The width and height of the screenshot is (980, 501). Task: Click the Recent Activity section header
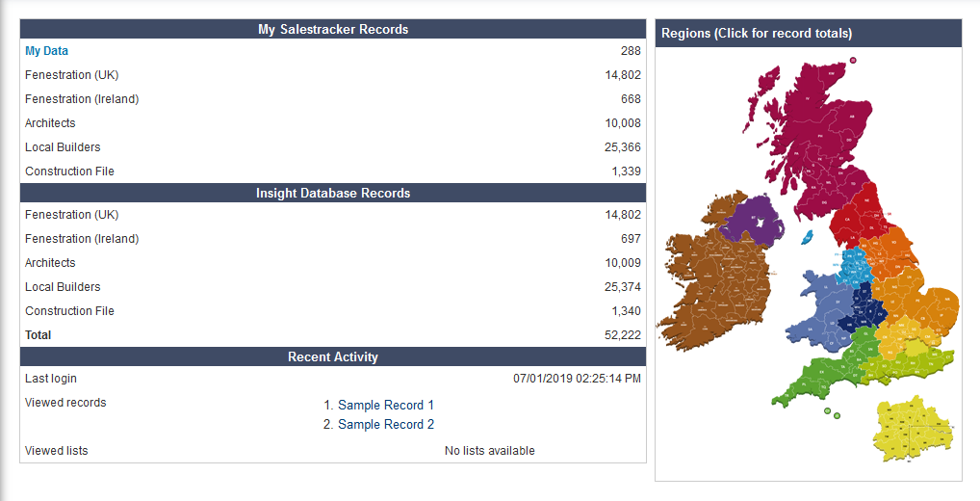coord(332,356)
